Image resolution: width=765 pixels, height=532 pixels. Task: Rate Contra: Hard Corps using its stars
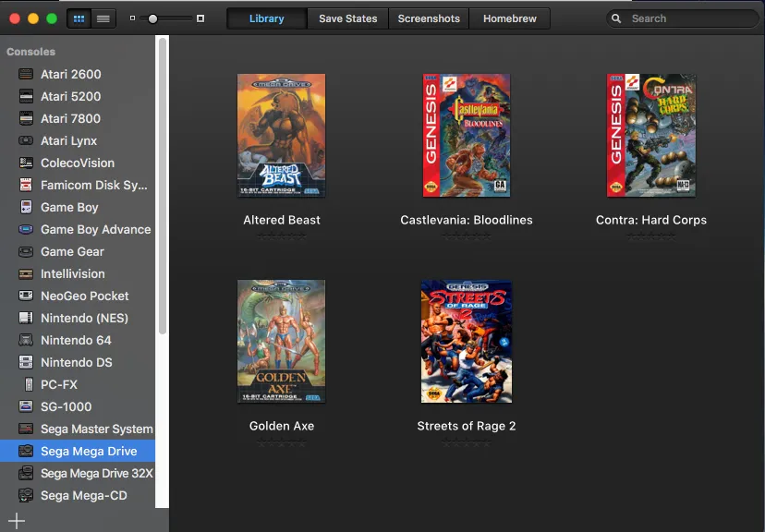tap(651, 236)
